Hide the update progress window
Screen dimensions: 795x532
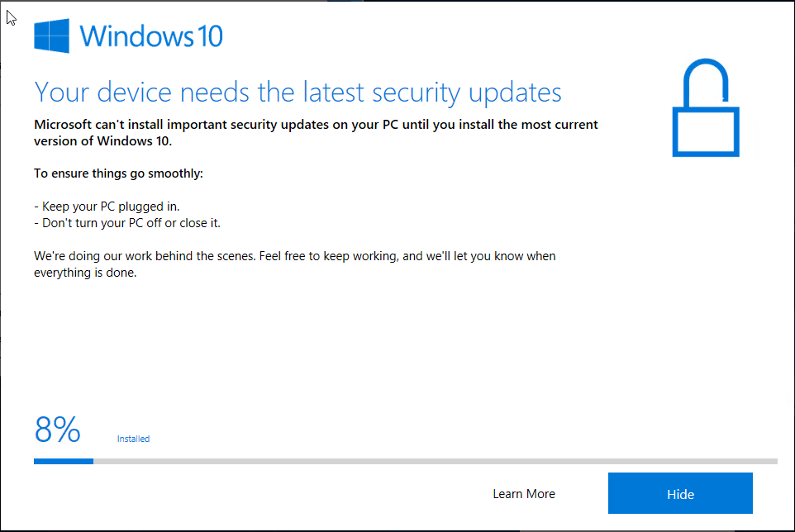[x=679, y=493]
